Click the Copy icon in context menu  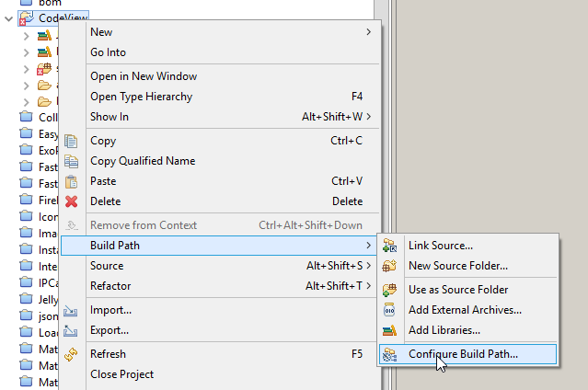pos(71,141)
